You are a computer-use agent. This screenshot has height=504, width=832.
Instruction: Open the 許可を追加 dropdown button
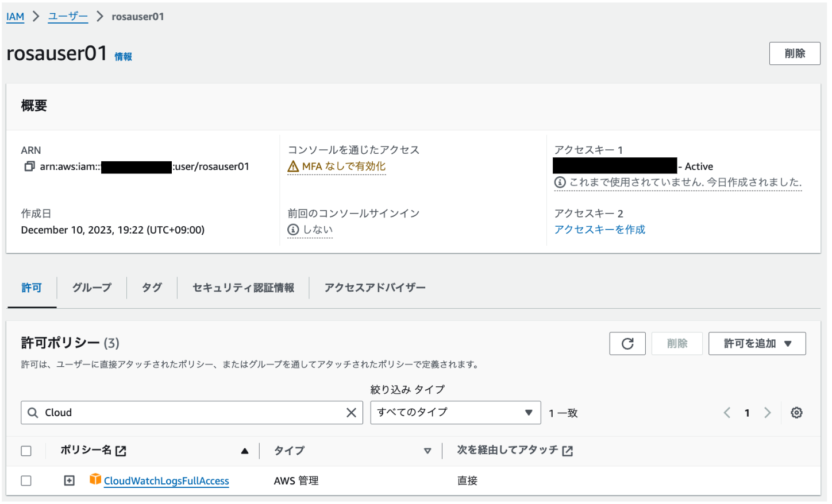tap(757, 344)
